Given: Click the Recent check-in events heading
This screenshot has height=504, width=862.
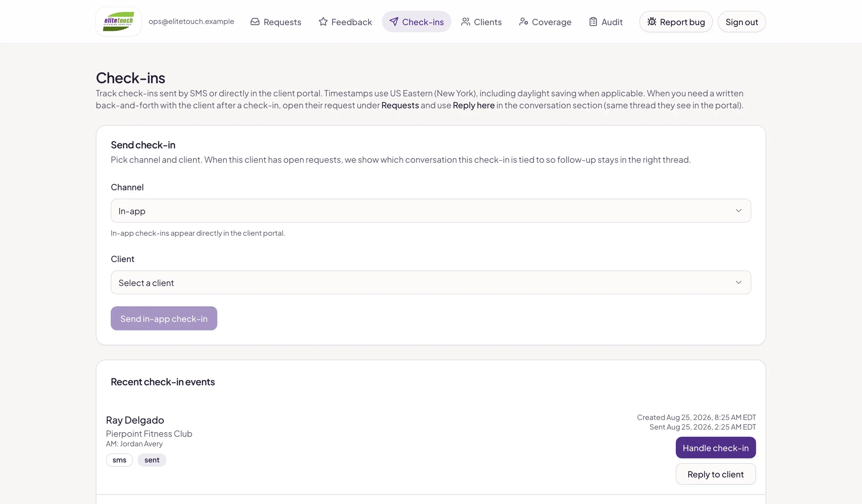Looking at the screenshot, I should (163, 382).
